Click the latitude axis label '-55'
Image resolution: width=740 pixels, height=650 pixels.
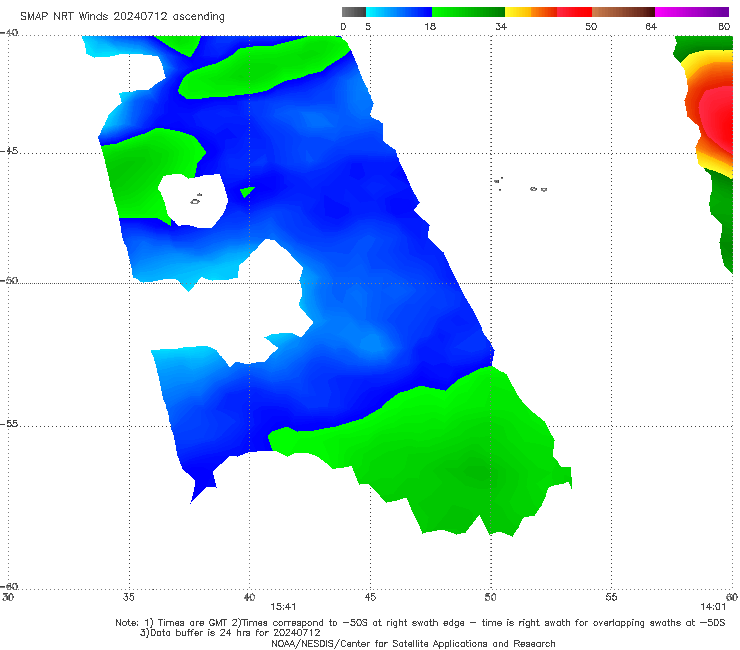(10, 424)
